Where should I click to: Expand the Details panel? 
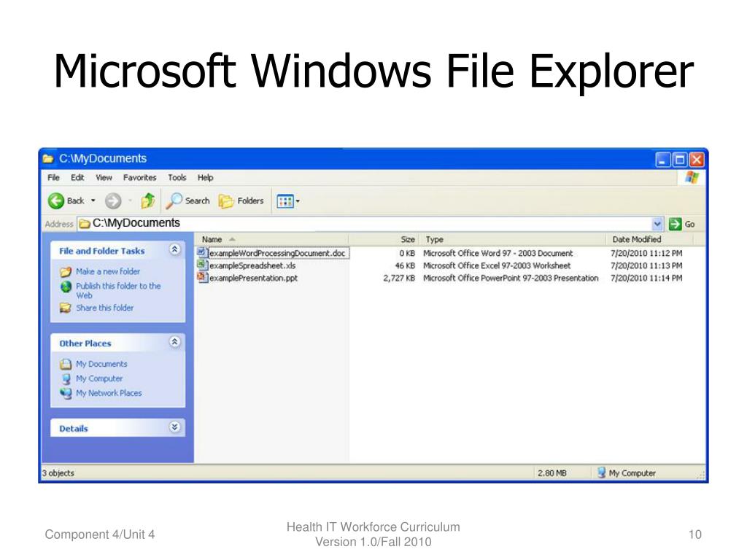coord(175,427)
